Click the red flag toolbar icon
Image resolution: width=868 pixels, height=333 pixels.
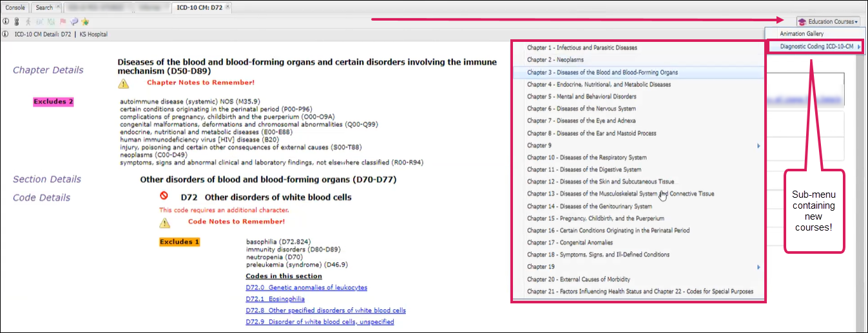[x=63, y=21]
